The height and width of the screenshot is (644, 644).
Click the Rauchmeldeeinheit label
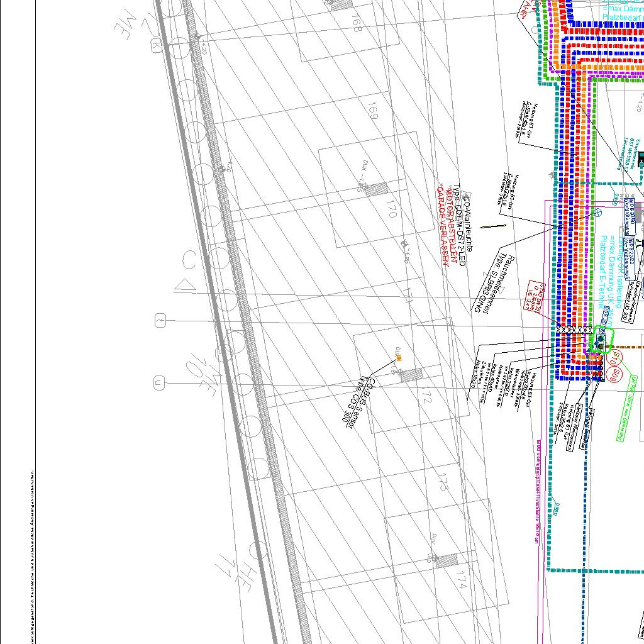tap(497, 286)
